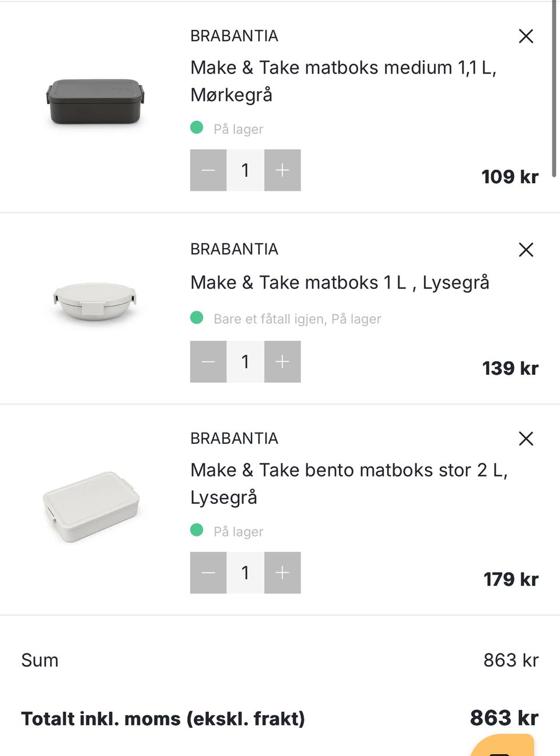Remove Make & Take matboks 1 L Lysegrå
Screen dimensions: 560x756
point(526,250)
